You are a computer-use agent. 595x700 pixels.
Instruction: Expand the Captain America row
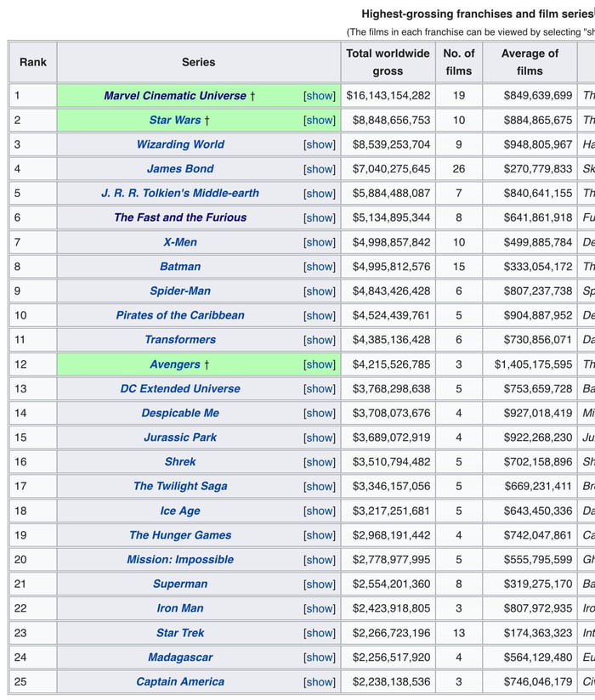(x=320, y=681)
